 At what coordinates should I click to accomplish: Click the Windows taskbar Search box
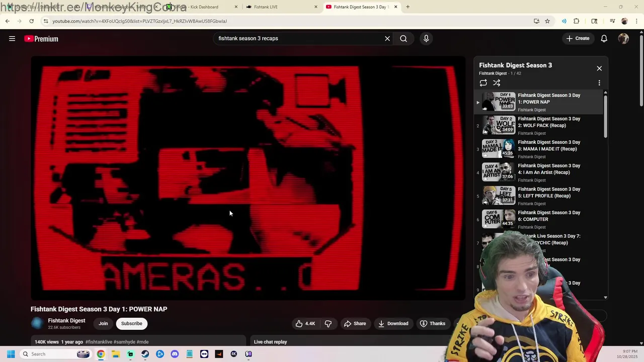point(55,354)
